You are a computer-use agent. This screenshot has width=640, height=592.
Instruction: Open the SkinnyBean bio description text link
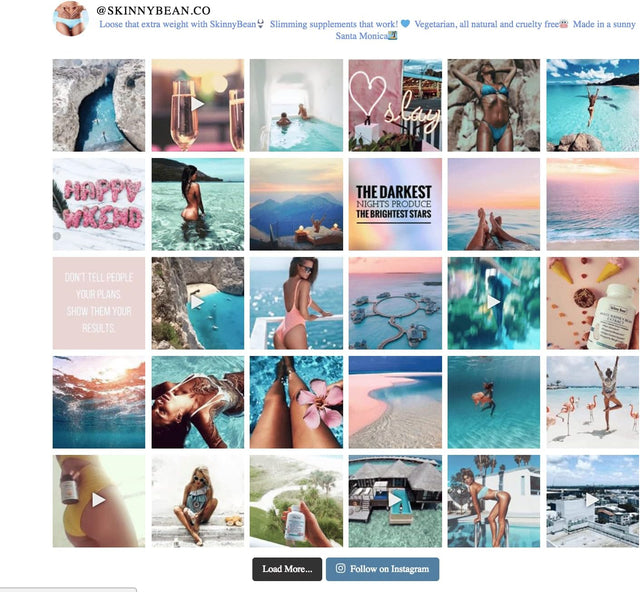(x=367, y=30)
